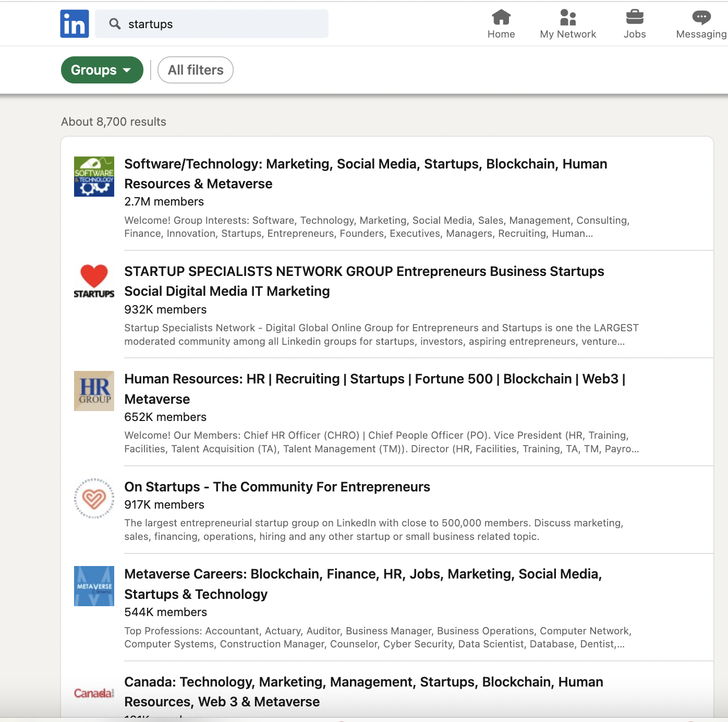The width and height of the screenshot is (728, 722).
Task: Open Messaging speech bubble icon
Action: click(x=701, y=17)
